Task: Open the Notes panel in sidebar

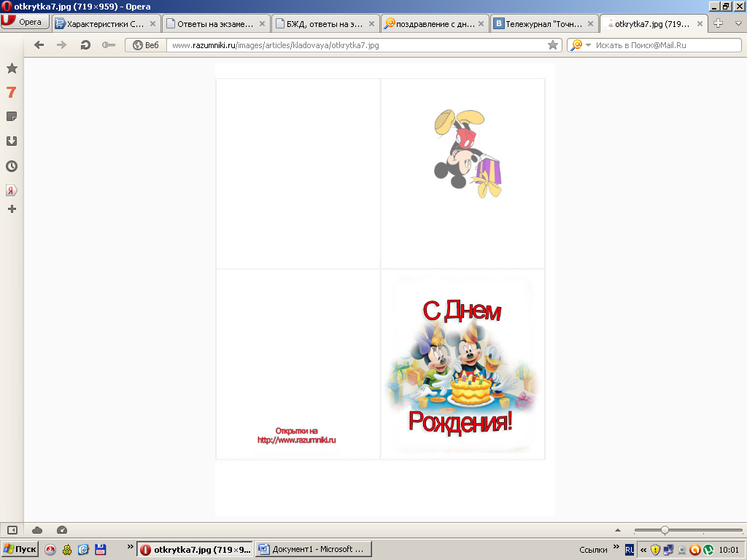Action: pyautogui.click(x=12, y=117)
